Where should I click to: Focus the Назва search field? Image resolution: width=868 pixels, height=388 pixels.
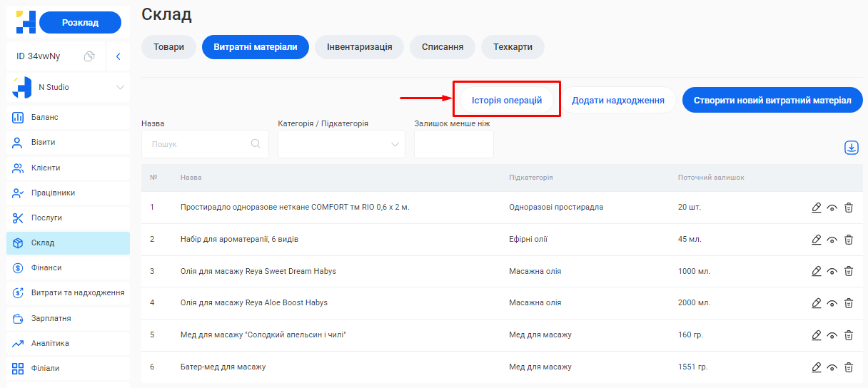click(205, 144)
